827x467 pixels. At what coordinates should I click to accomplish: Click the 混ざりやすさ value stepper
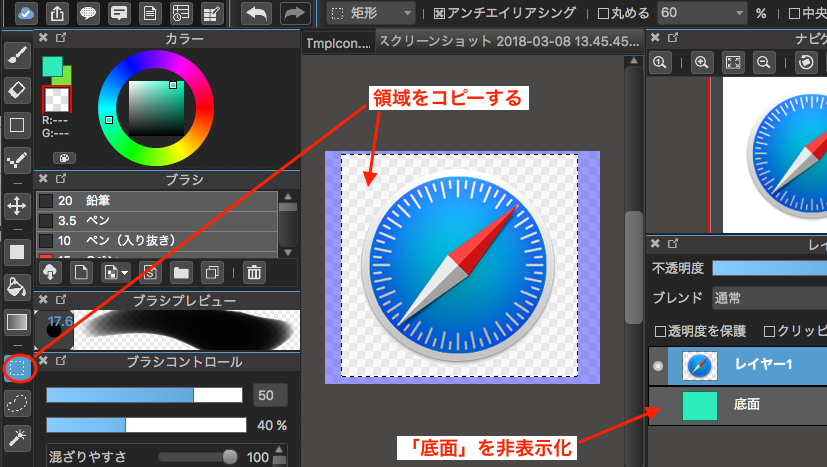(x=280, y=455)
